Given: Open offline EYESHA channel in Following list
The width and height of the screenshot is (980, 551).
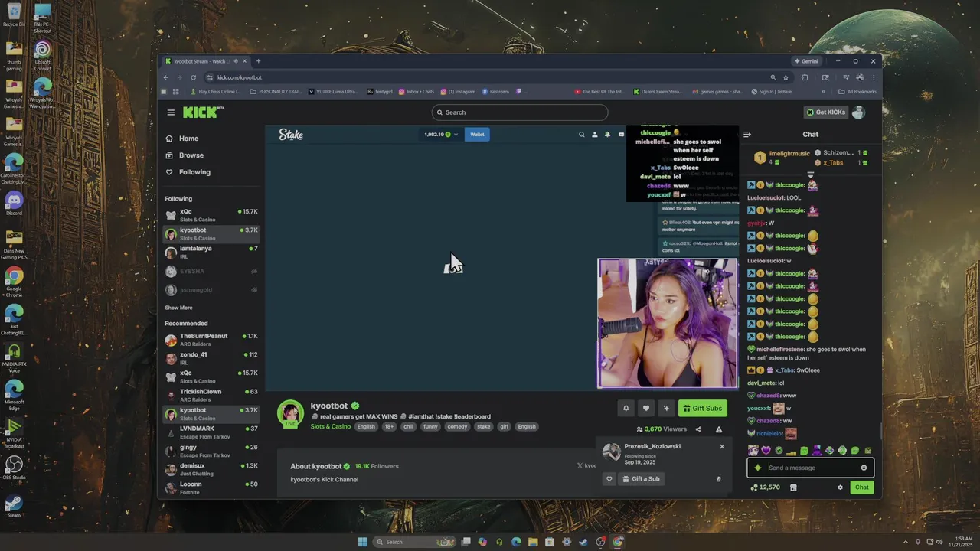Looking at the screenshot, I should click(x=212, y=271).
